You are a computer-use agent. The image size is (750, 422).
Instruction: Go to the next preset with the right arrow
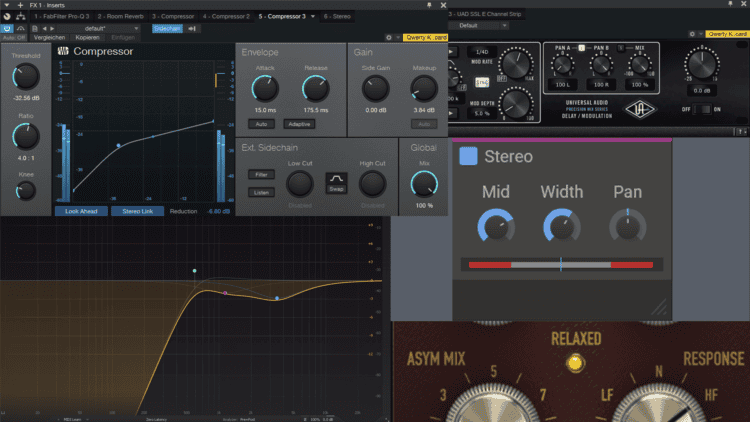(52, 29)
